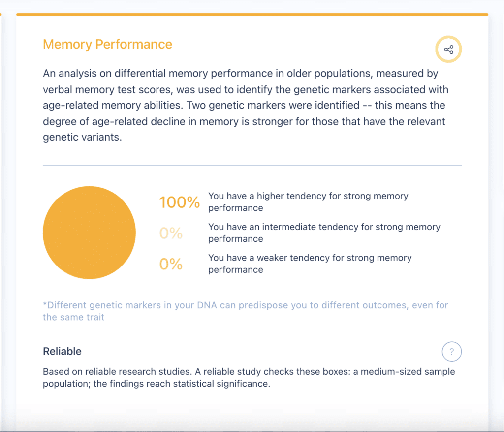This screenshot has height=432, width=504.
Task: Select the intermediate tendency for strong memory text
Action: tap(324, 233)
